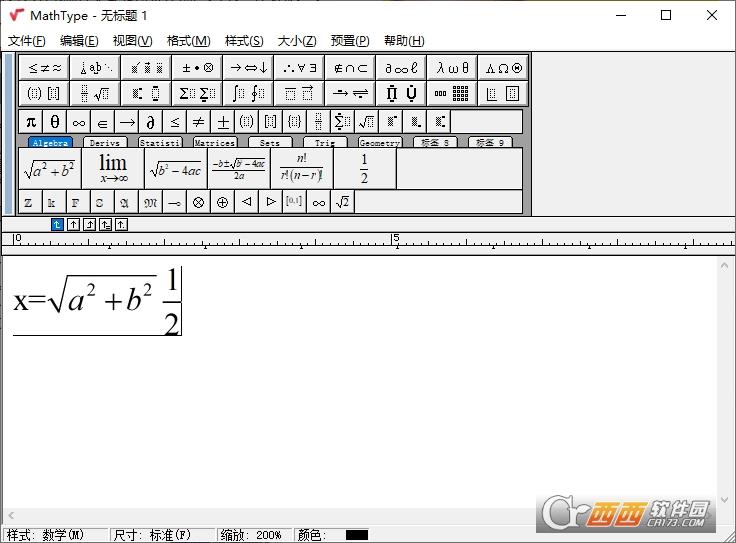
Task: Insert the not-equal sign from small bar
Action: [x=199, y=122]
